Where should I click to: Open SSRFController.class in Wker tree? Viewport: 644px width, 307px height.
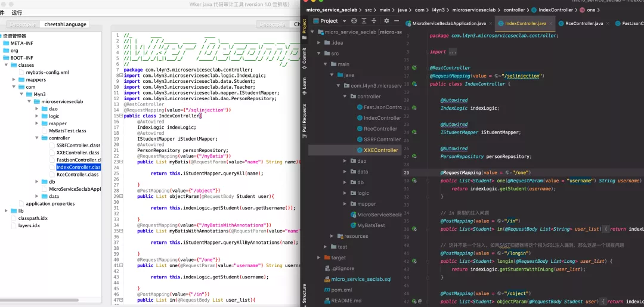coord(79,145)
